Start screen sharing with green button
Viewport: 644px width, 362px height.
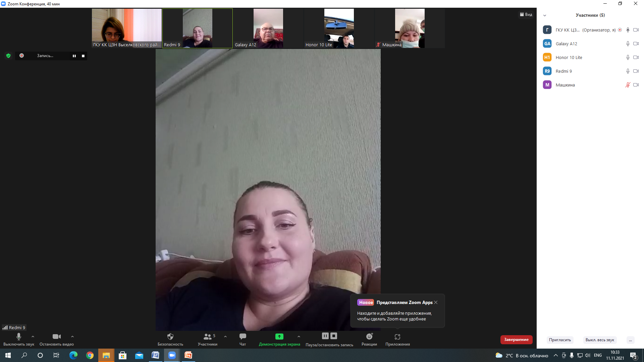pyautogui.click(x=279, y=339)
